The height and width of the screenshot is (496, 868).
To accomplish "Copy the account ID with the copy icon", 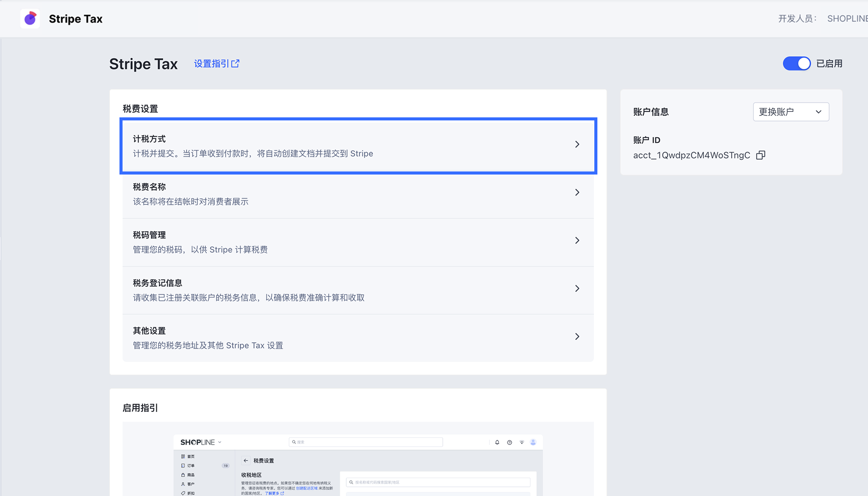I will pos(760,155).
